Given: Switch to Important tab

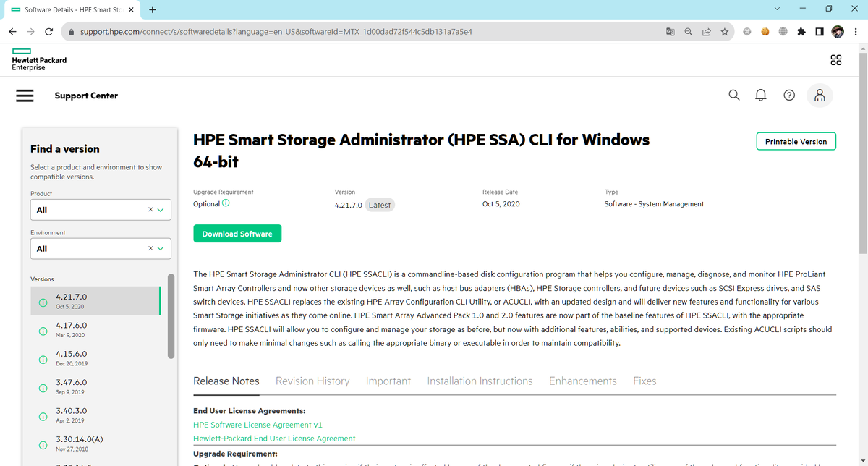Looking at the screenshot, I should tap(388, 381).
